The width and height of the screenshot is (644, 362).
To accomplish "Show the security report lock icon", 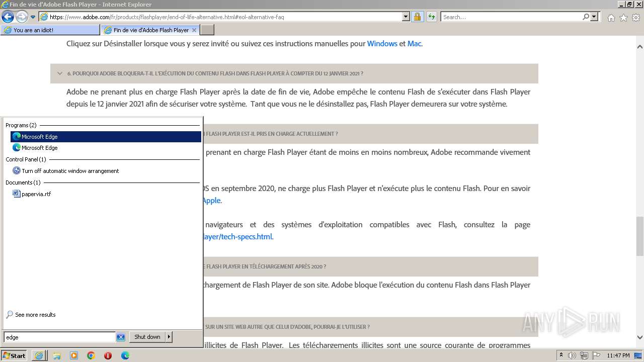I will click(x=417, y=17).
